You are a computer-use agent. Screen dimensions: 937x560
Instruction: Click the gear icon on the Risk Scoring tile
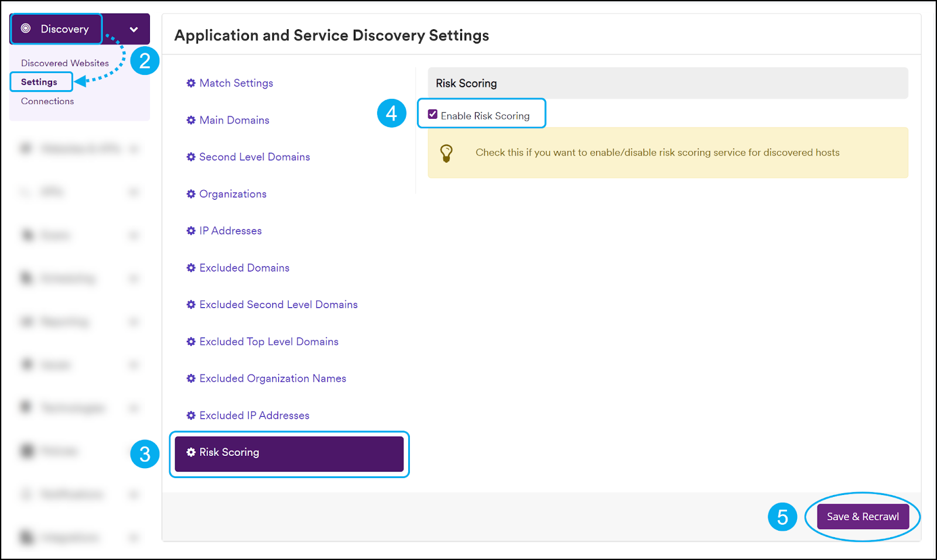tap(191, 452)
